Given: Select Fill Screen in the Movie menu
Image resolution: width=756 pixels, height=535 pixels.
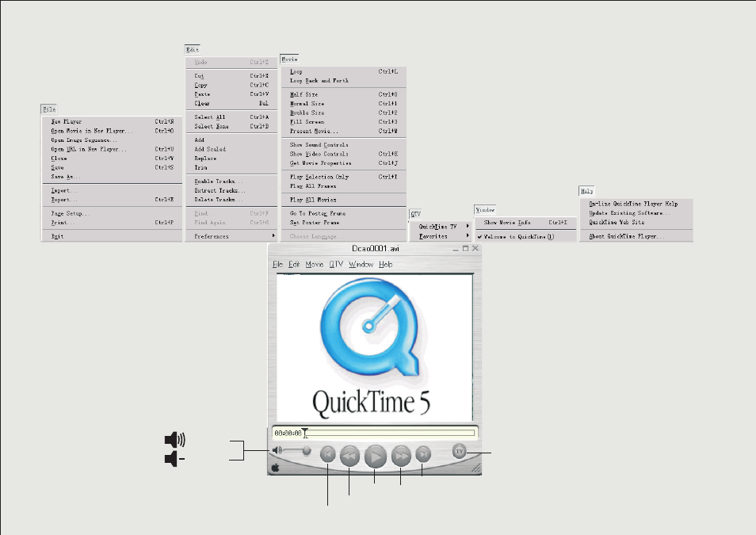Looking at the screenshot, I should coord(344,121).
